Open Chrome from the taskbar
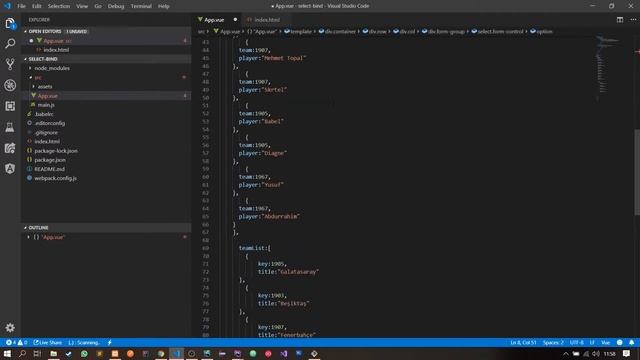 pos(161,353)
